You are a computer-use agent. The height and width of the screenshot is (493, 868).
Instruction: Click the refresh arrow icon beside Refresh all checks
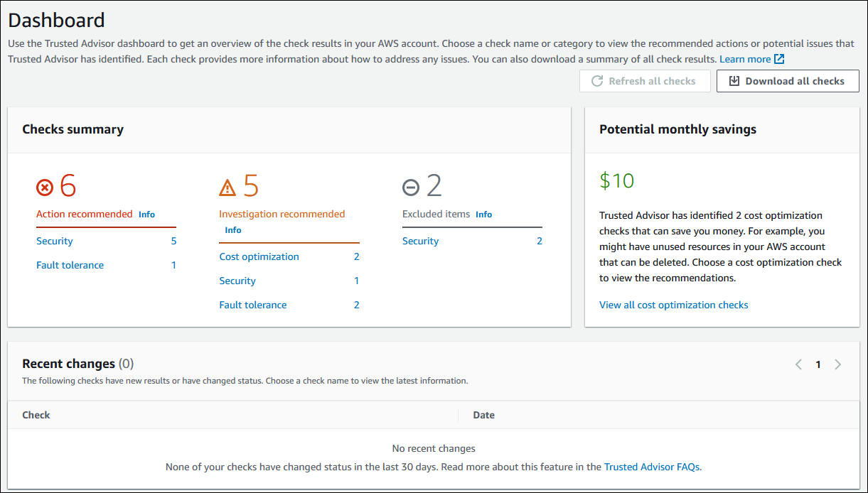596,80
